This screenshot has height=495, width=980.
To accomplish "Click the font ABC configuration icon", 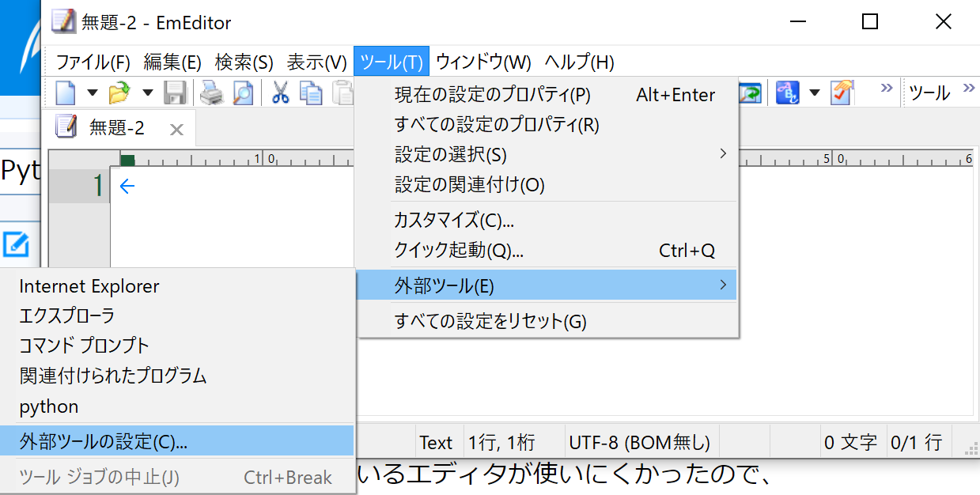I will click(x=788, y=93).
